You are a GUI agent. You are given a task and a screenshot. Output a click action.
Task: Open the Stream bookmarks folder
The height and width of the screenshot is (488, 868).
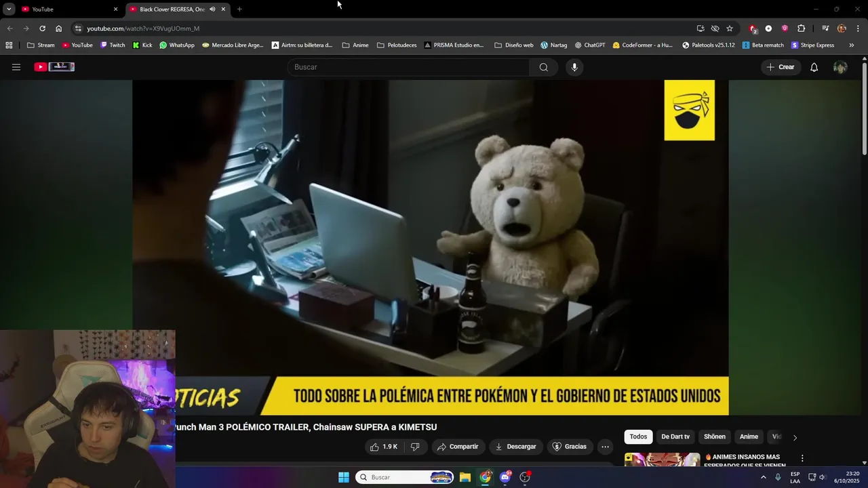(x=41, y=45)
